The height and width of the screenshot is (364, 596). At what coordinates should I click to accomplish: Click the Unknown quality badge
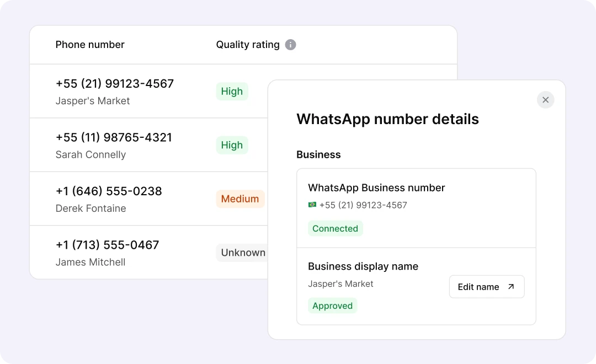[242, 253]
